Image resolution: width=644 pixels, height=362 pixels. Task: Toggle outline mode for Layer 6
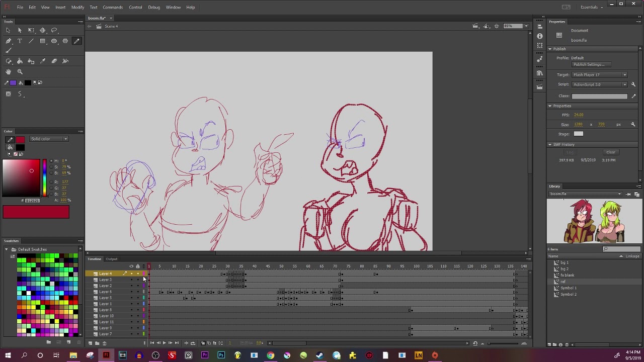(143, 292)
